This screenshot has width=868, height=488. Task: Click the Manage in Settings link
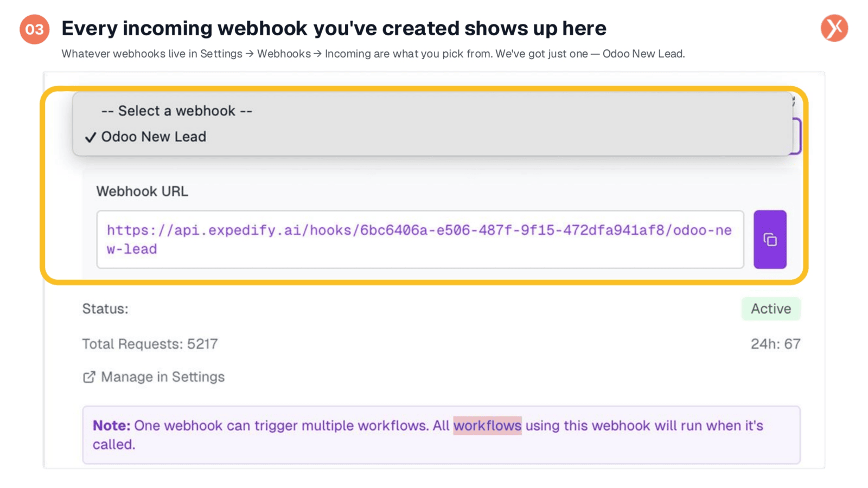(x=154, y=377)
